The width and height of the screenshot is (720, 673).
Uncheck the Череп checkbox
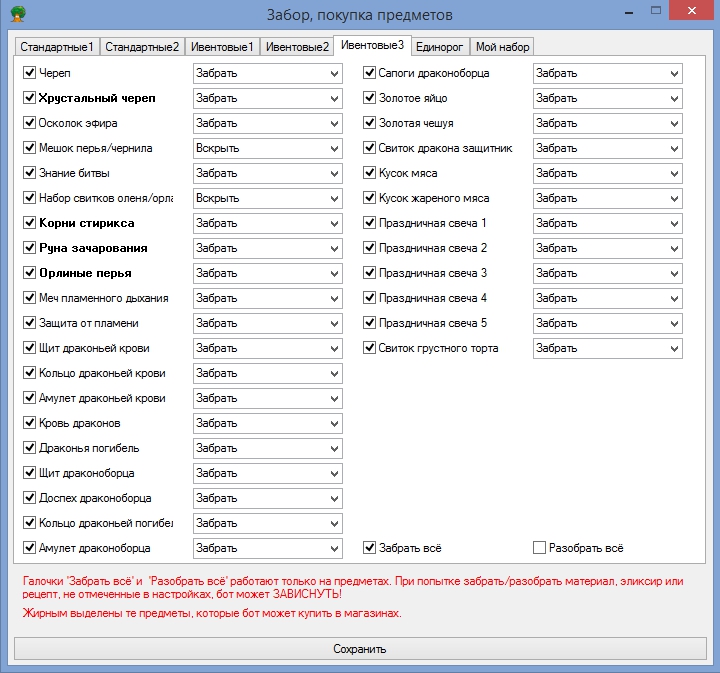29,73
